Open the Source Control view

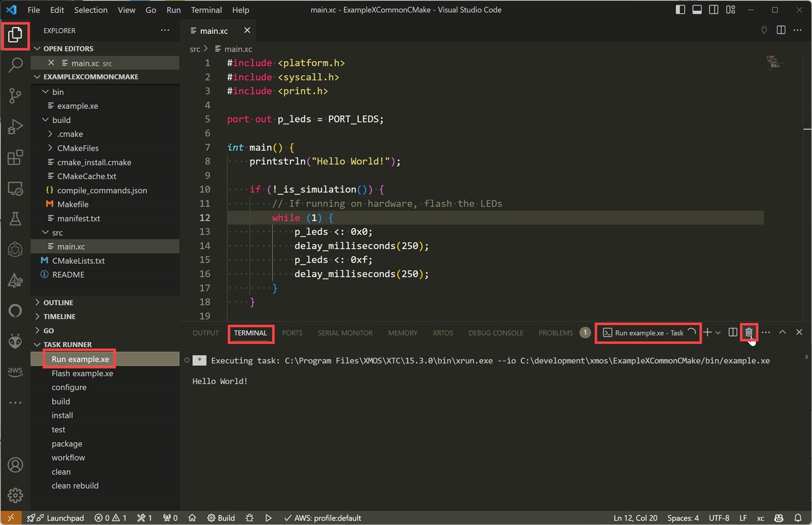pos(15,96)
